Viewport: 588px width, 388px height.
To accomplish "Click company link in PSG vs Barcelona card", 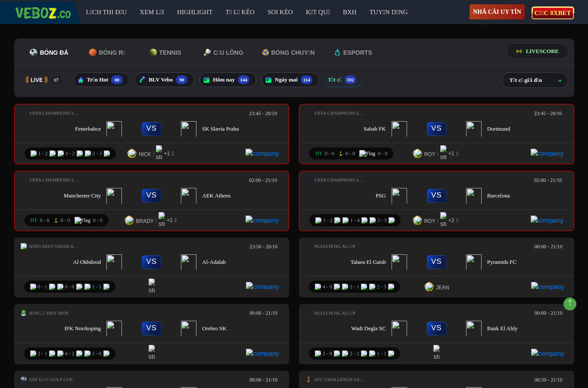I will pos(547,220).
